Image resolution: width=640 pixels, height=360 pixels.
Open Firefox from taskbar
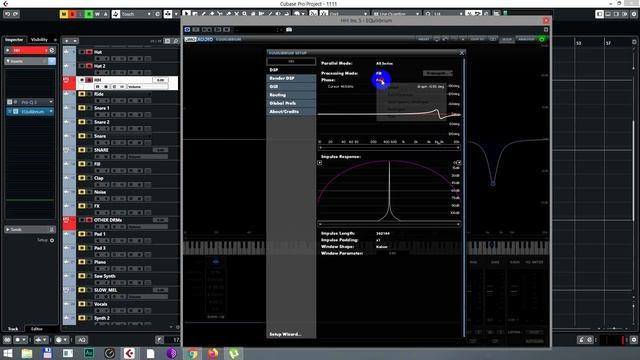pyautogui.click(x=213, y=353)
